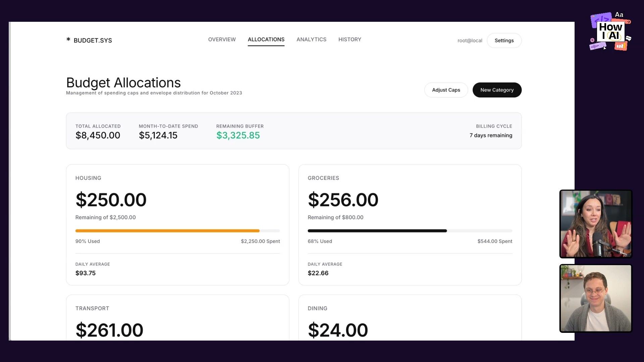Click the black Groceries progress bar

click(x=377, y=231)
